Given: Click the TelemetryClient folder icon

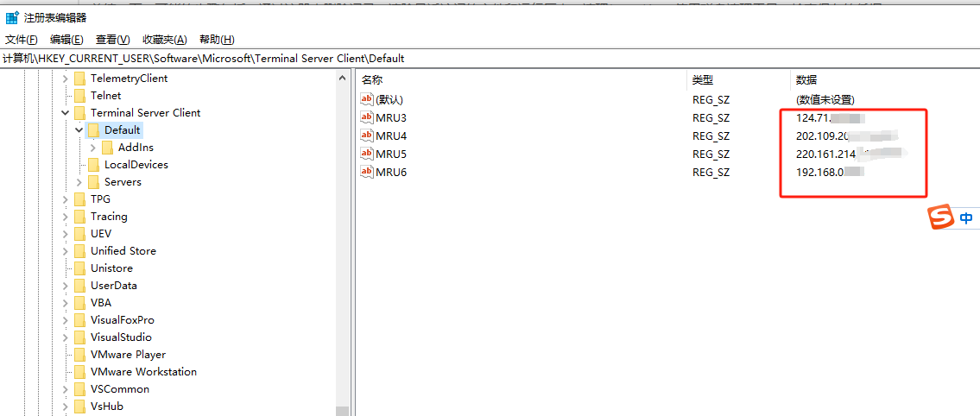Looking at the screenshot, I should click(79, 79).
